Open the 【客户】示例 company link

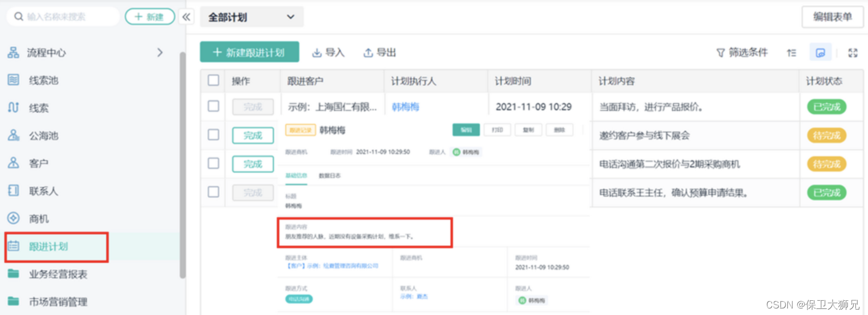click(x=331, y=266)
